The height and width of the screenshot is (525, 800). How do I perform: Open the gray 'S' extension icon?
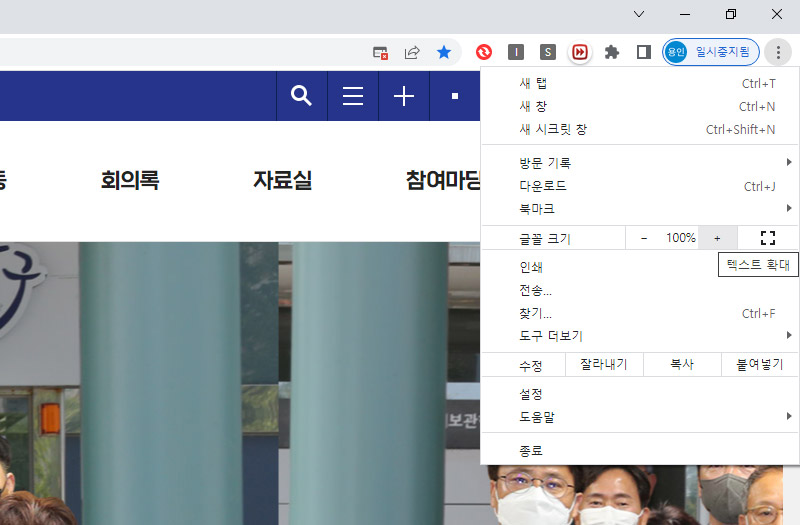point(548,52)
